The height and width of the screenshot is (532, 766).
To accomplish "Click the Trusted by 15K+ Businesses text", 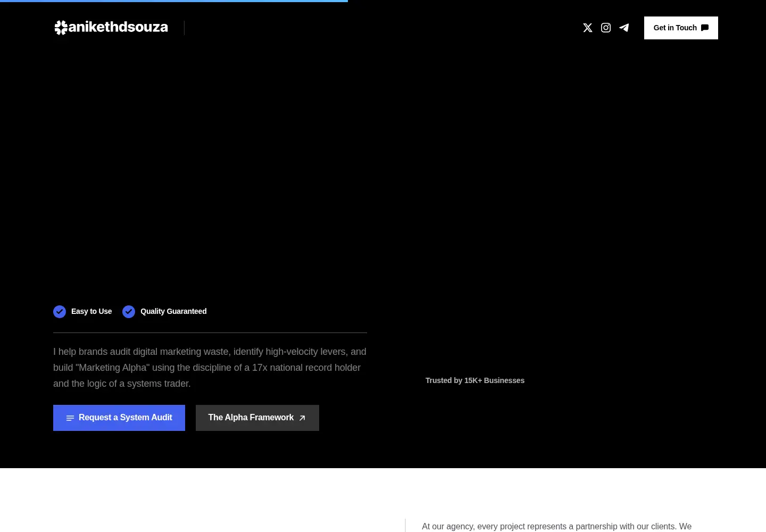I will [x=475, y=380].
